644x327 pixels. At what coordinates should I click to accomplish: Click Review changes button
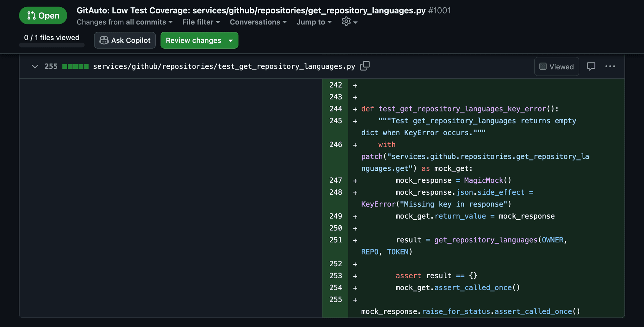199,40
